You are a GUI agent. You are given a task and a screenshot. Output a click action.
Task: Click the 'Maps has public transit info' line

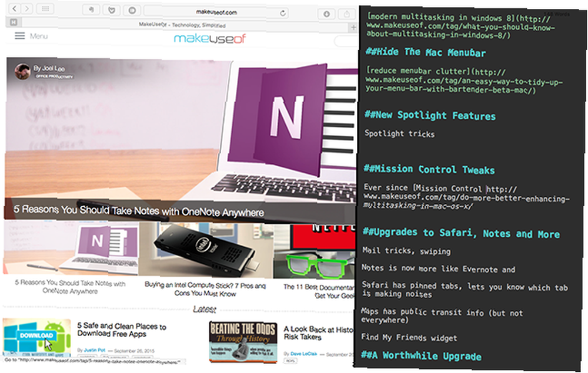point(442,315)
